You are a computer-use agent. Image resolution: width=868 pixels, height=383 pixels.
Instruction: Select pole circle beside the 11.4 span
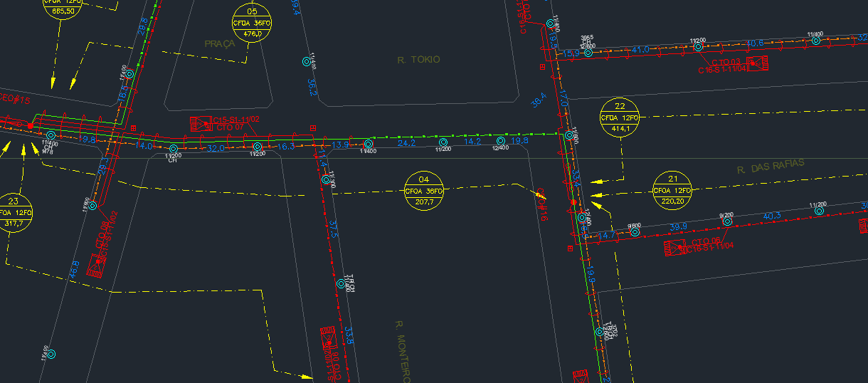click(x=326, y=179)
